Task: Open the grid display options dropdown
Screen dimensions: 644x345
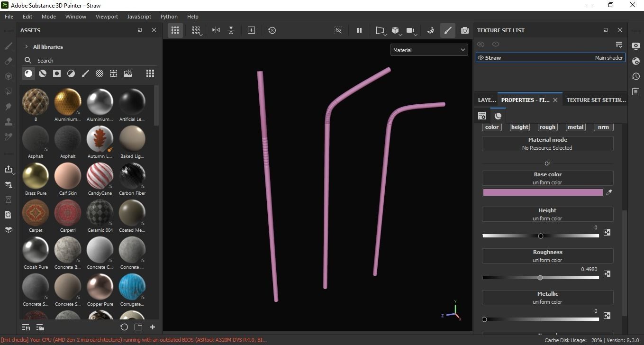Action: pos(196,30)
